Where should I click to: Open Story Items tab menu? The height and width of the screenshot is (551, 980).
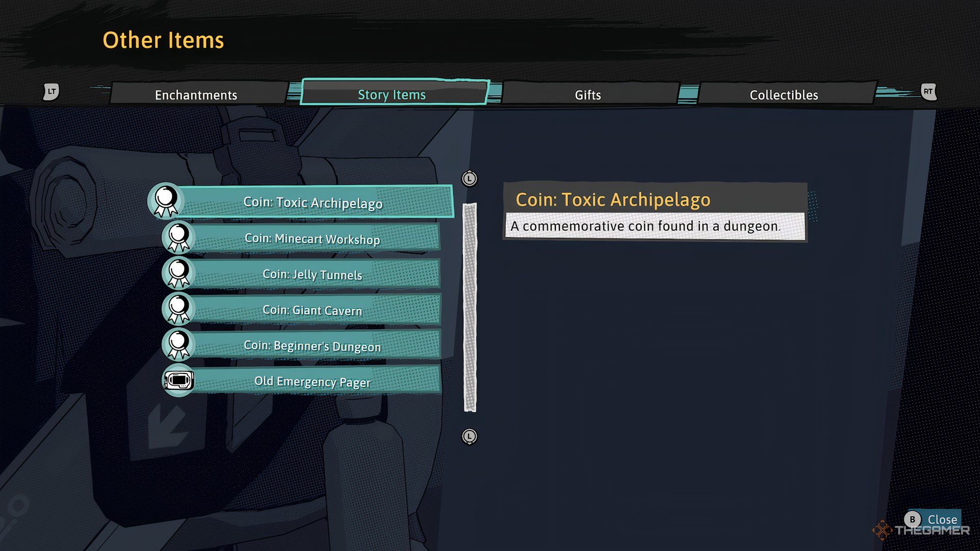391,93
